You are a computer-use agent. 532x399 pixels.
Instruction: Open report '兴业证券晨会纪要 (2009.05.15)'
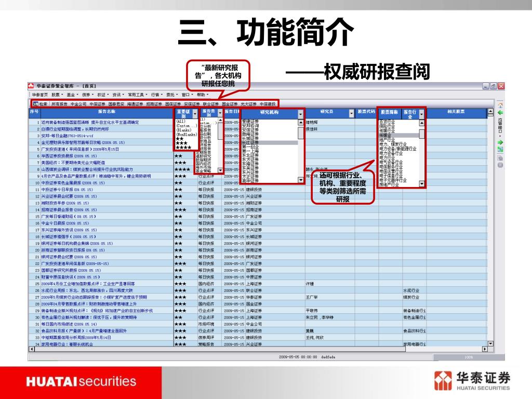(x=69, y=196)
